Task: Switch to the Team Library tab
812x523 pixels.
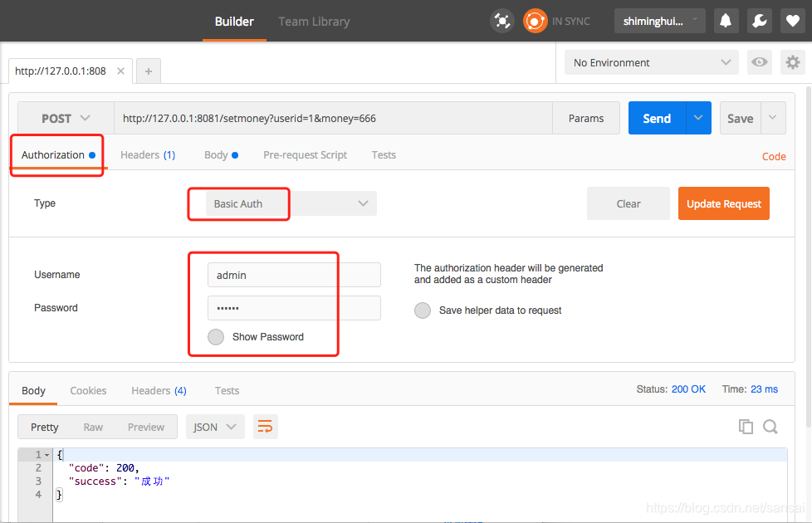Action: [x=314, y=22]
